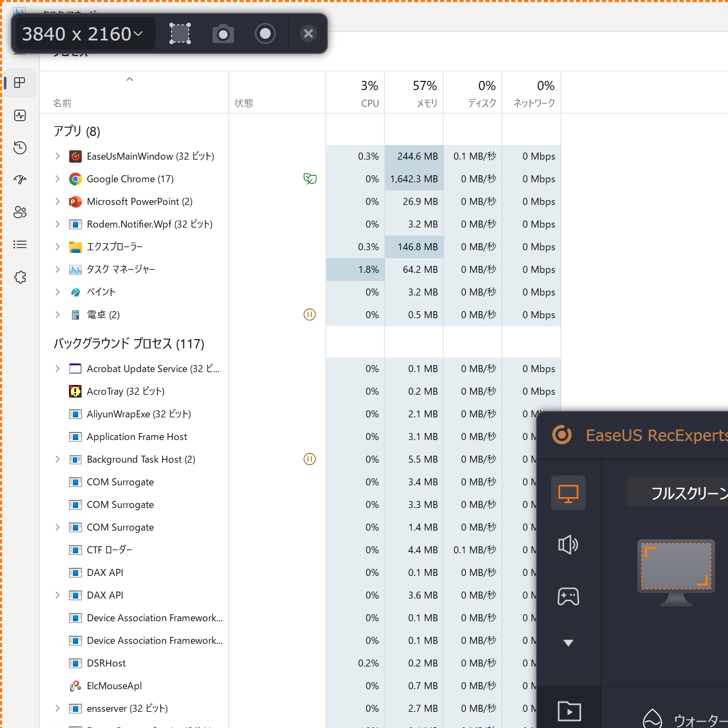The height and width of the screenshot is (728, 728).
Task: Expand the ペイント process row
Action: point(58,292)
